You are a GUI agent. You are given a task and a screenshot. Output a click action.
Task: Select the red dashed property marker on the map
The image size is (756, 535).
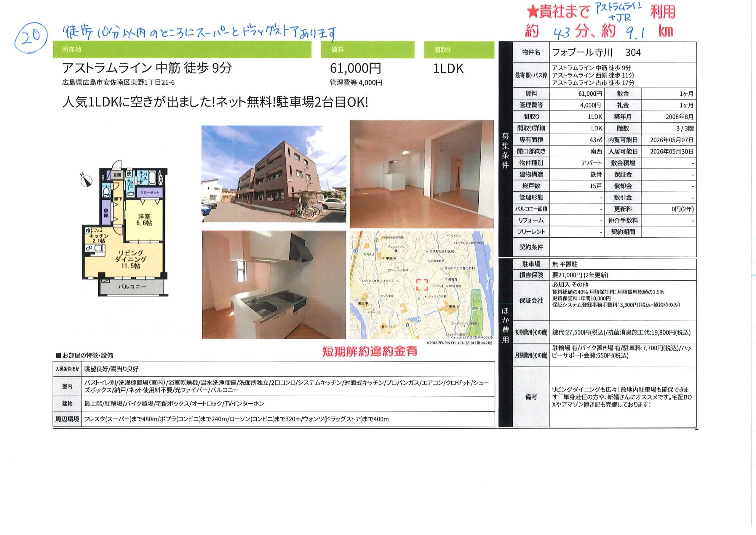point(422,284)
